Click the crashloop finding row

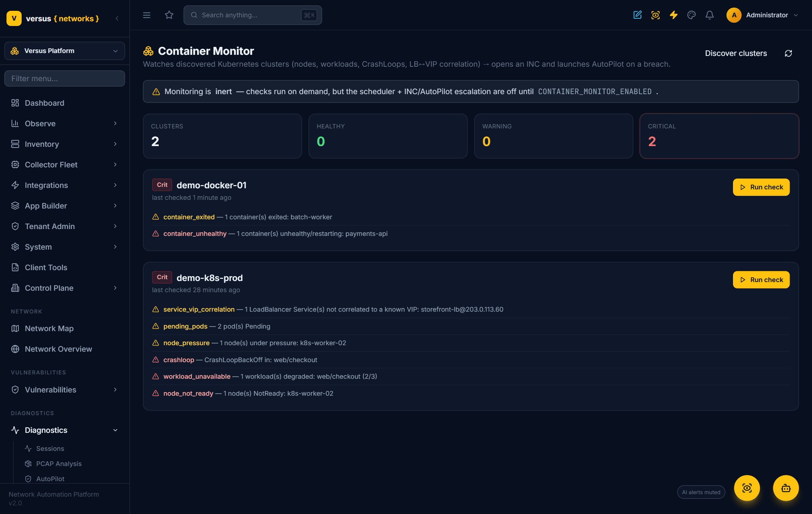tap(471, 360)
